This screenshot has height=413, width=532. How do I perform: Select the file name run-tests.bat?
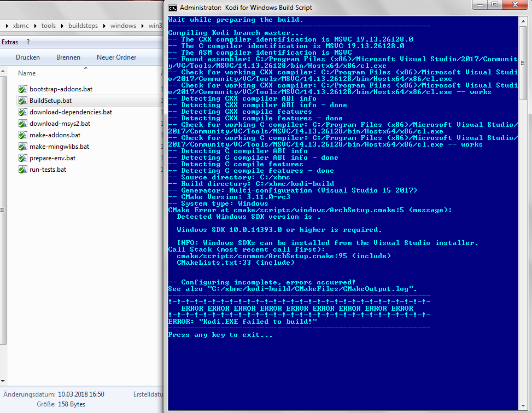48,170
